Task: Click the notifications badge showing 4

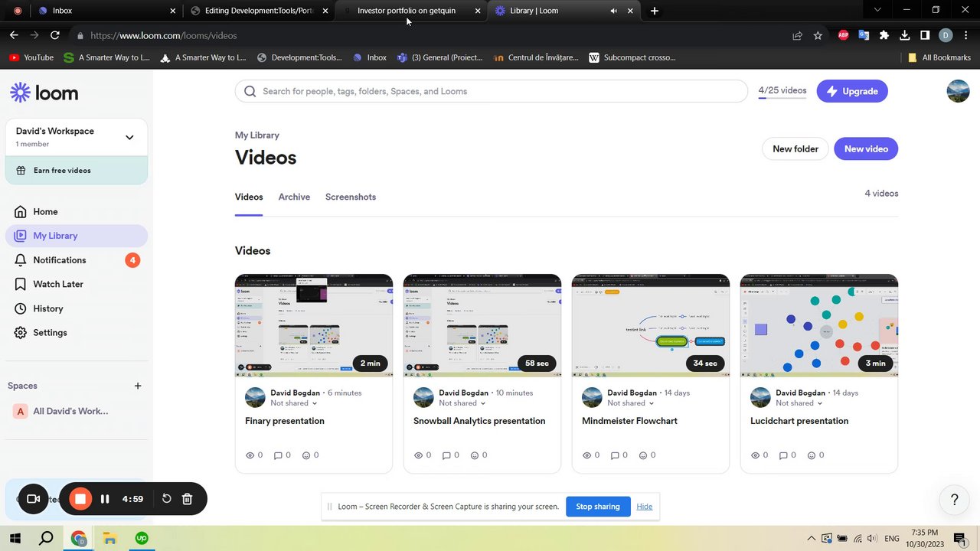Action: [132, 260]
